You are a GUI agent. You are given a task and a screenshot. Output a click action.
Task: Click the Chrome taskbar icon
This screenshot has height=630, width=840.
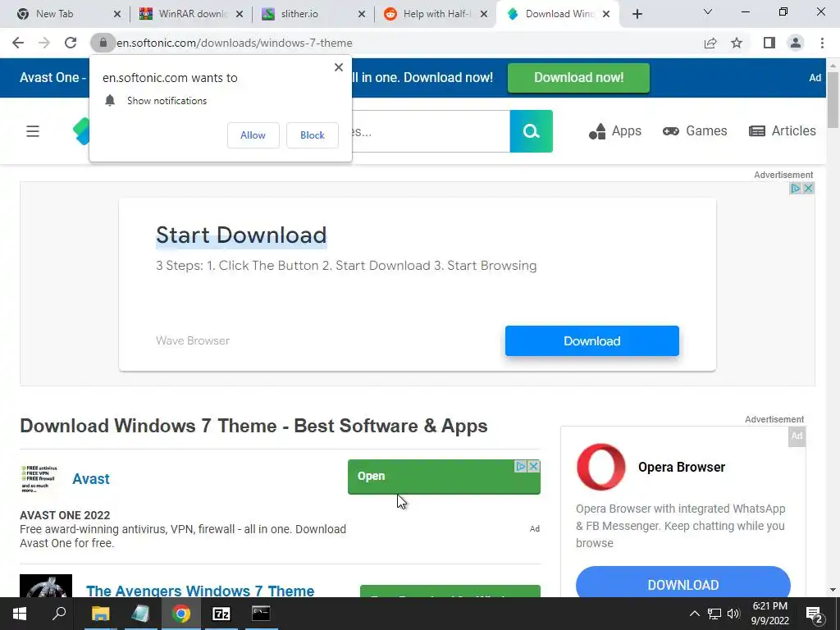[180, 614]
